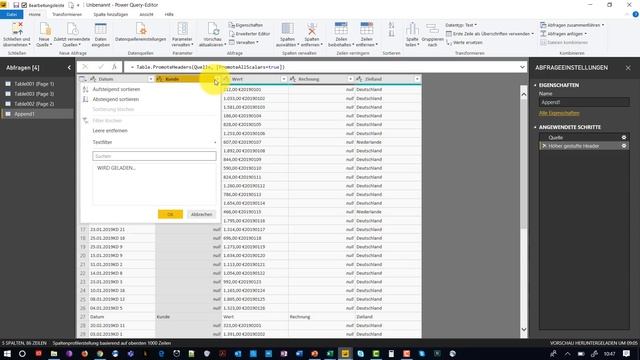Collapse the Abfragen pane
This screenshot has width=640, height=360.
(x=69, y=68)
